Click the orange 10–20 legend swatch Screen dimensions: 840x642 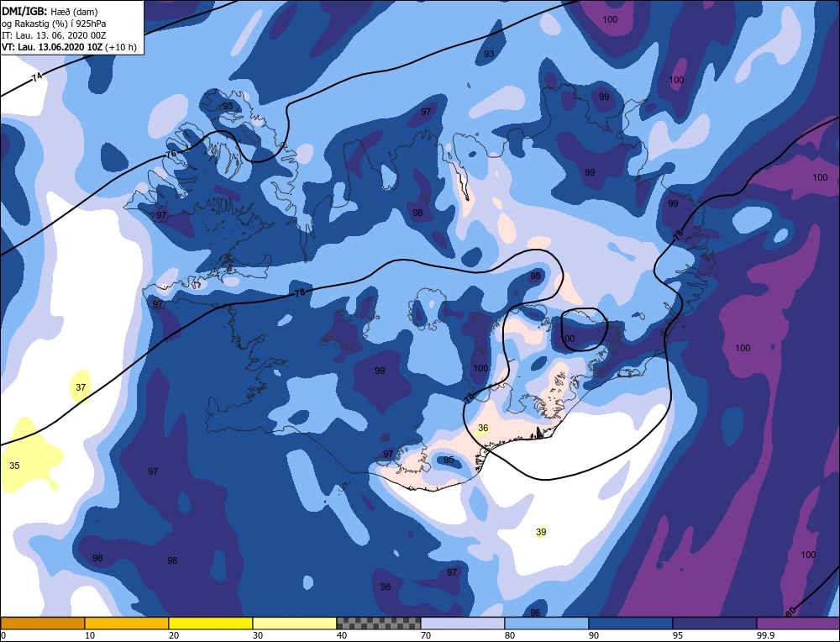pos(127,624)
